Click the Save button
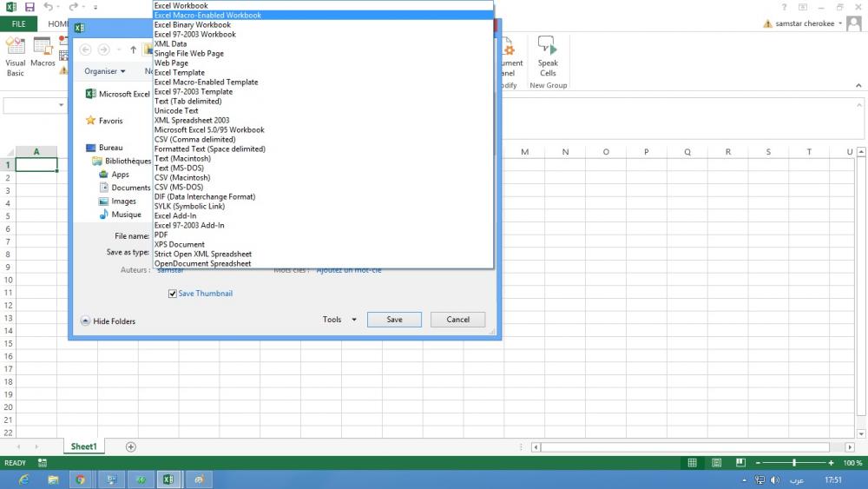Viewport: 868px width, 489px height. 394,320
